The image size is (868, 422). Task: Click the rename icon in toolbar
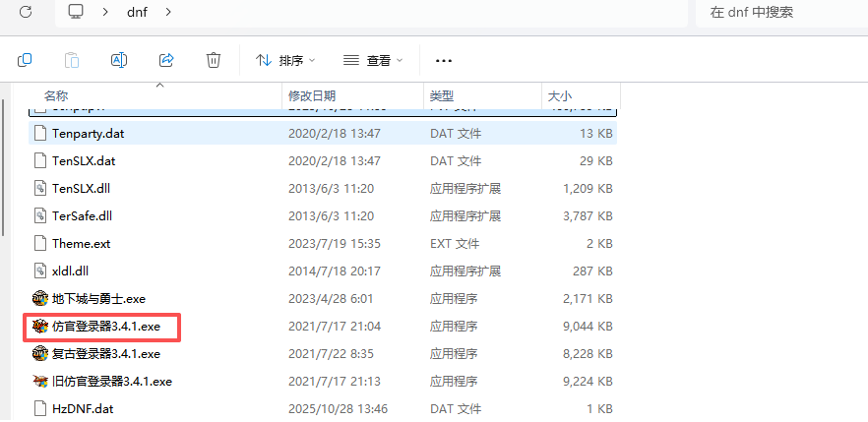point(118,61)
